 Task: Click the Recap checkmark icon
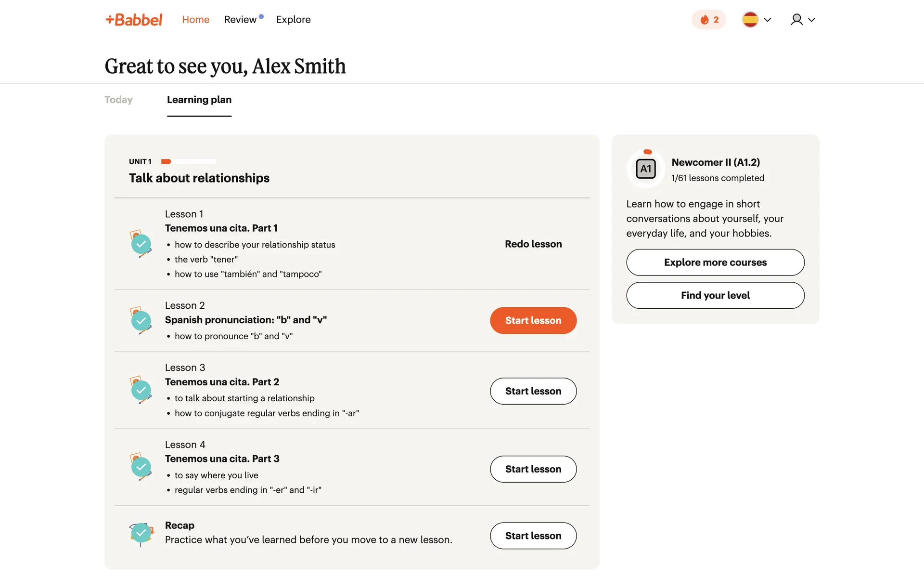[141, 533]
